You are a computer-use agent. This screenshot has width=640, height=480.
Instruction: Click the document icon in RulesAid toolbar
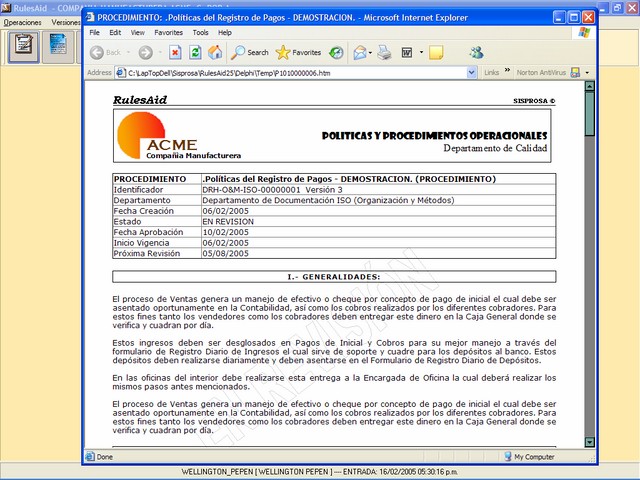point(58,47)
